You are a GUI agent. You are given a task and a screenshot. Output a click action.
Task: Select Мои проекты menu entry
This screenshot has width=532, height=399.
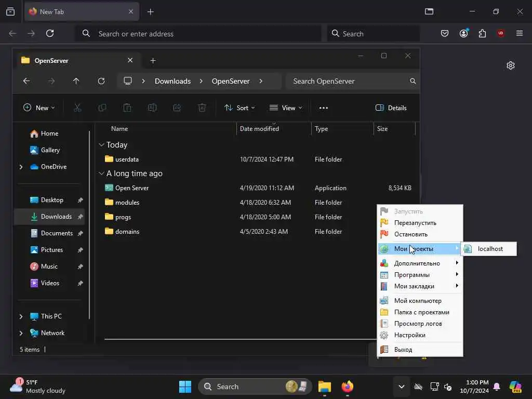click(420, 249)
